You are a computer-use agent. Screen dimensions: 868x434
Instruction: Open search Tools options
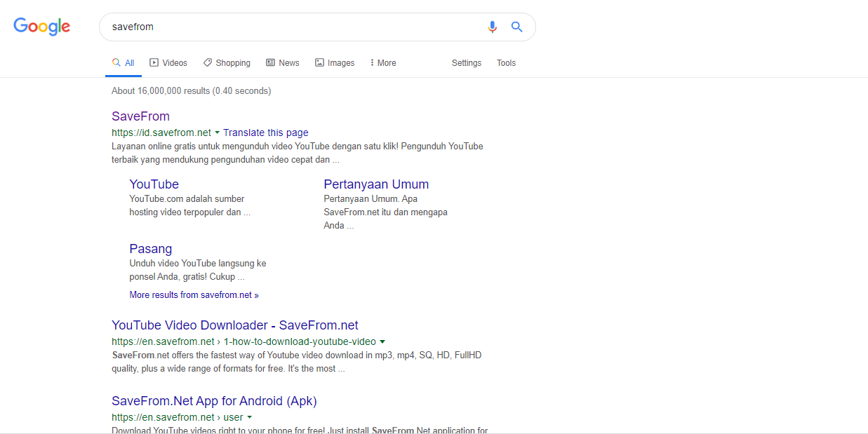click(x=506, y=63)
